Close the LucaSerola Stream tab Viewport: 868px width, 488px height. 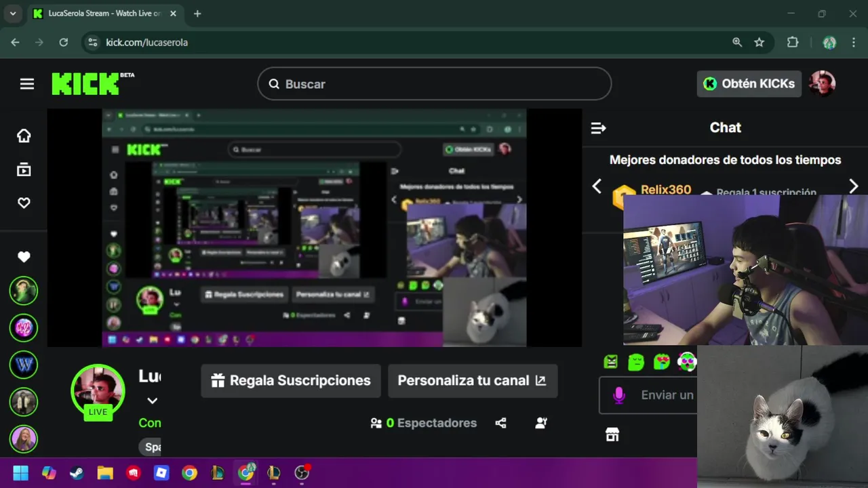(x=174, y=14)
